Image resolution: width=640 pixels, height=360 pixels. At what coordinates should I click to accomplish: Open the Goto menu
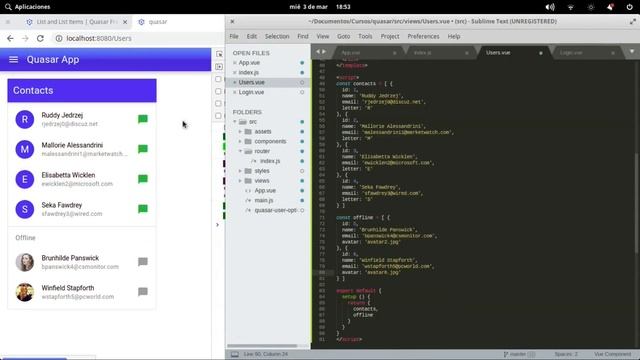(x=344, y=36)
